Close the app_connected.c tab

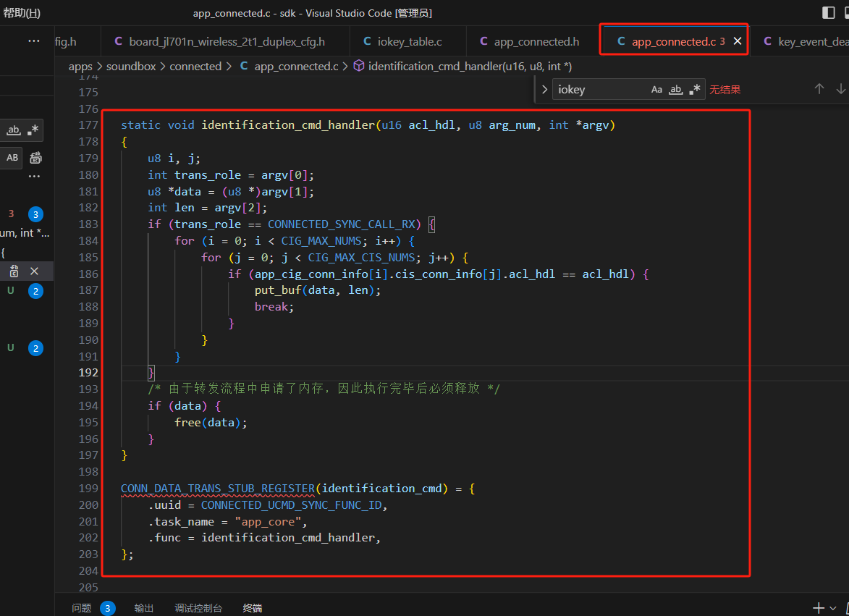tap(738, 41)
